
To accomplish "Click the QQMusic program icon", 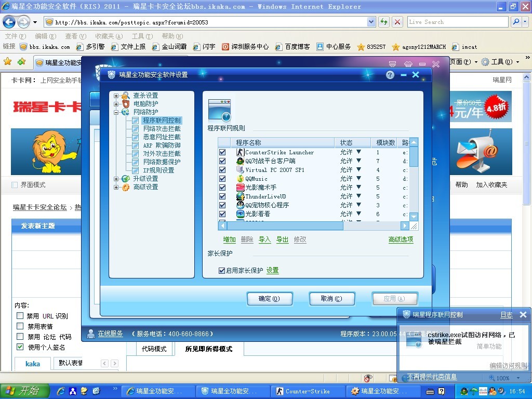I will point(240,179).
